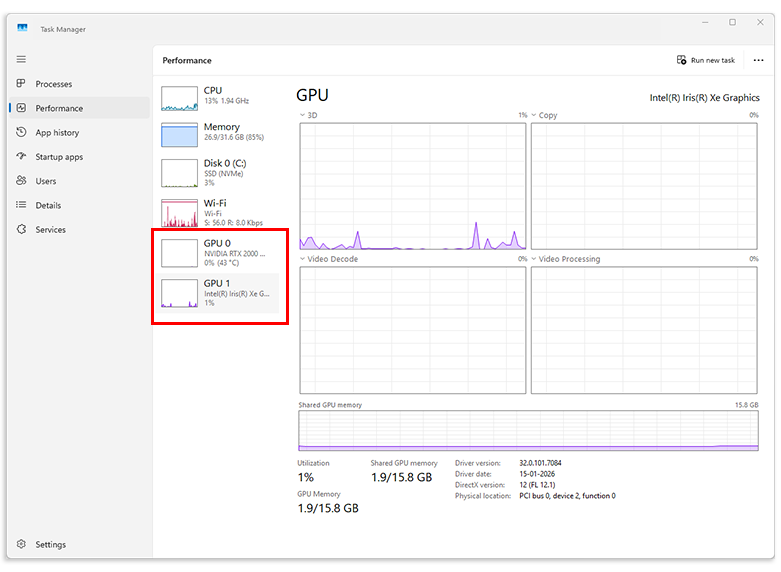
Task: Click the Services puzzle icon
Action: tap(21, 229)
